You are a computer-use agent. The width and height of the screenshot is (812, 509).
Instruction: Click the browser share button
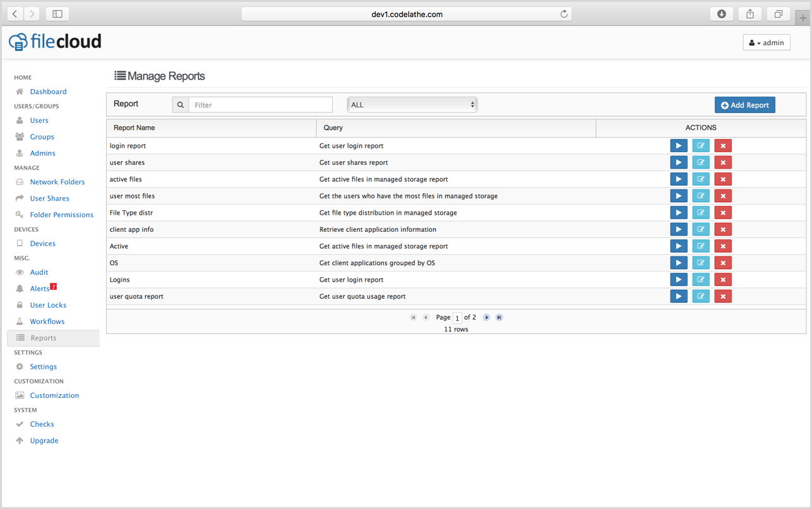click(x=750, y=14)
